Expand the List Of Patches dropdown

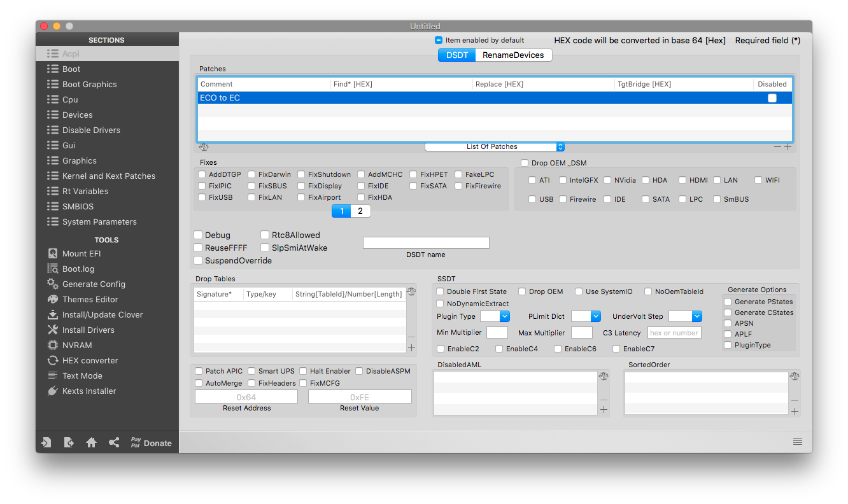coord(495,146)
